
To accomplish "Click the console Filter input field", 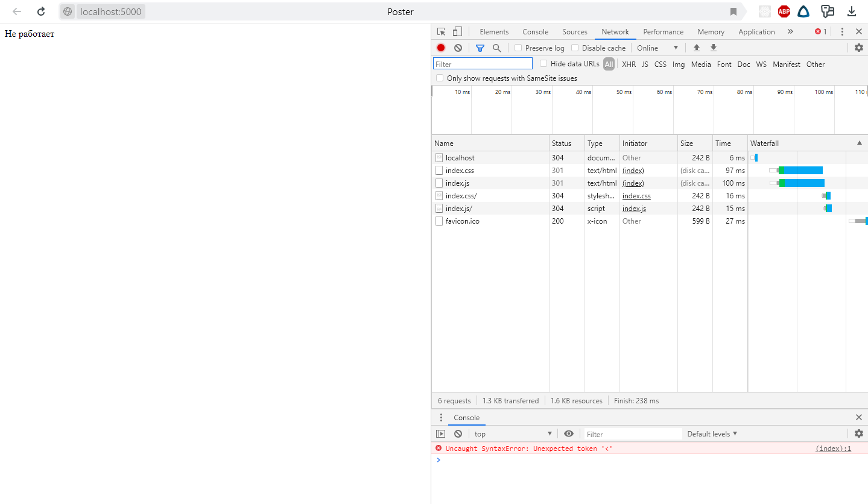I will tap(633, 433).
